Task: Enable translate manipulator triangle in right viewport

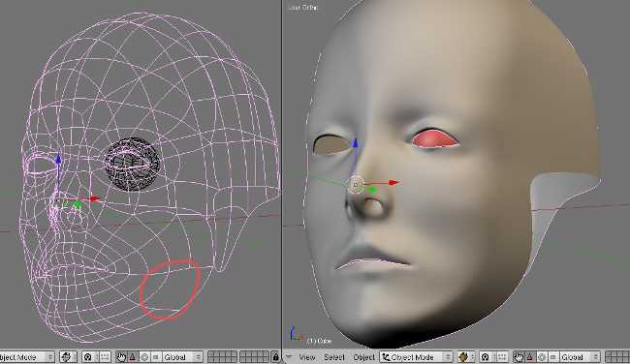Action: point(530,357)
